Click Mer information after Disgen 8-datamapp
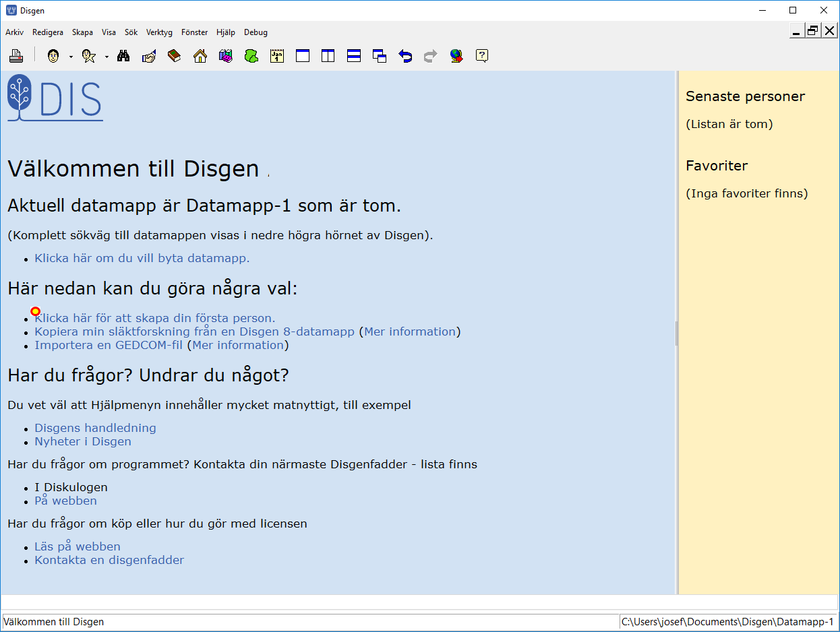This screenshot has width=840, height=632. pyautogui.click(x=410, y=331)
